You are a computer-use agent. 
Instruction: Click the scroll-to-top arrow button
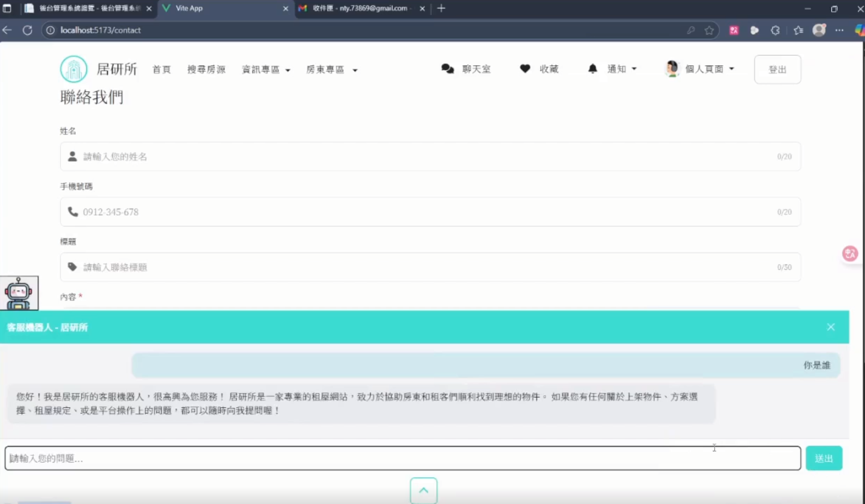[423, 490]
